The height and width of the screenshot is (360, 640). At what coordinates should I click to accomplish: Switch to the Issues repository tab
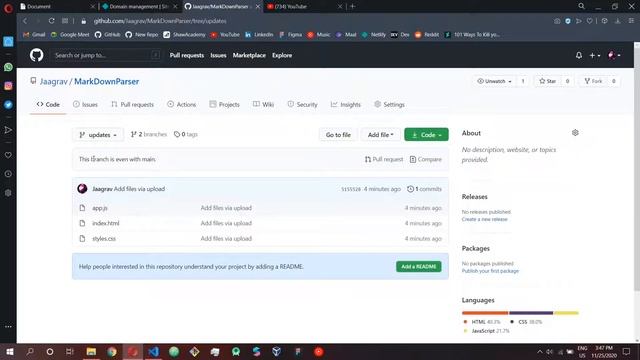[x=85, y=104]
